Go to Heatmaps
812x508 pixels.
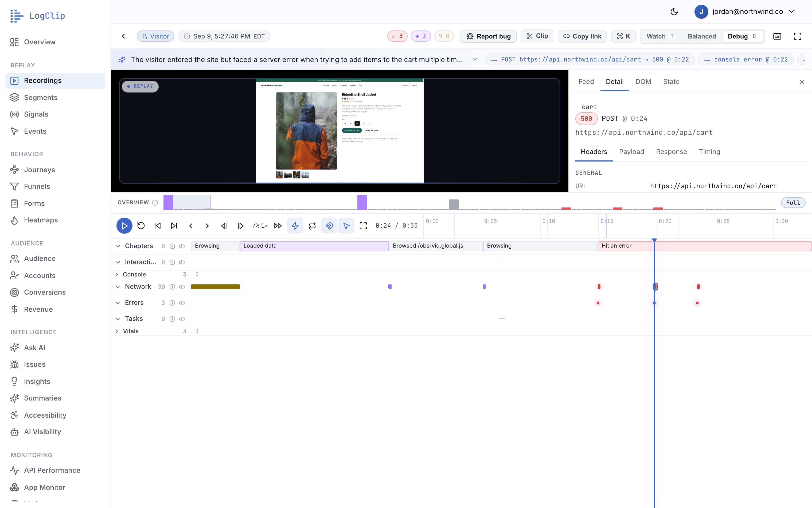[55, 220]
